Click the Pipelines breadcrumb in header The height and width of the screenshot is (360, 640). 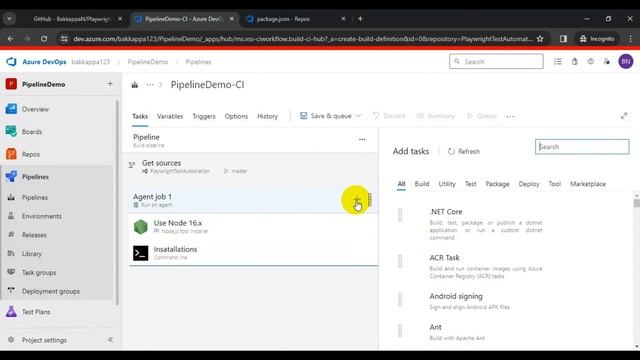point(198,62)
